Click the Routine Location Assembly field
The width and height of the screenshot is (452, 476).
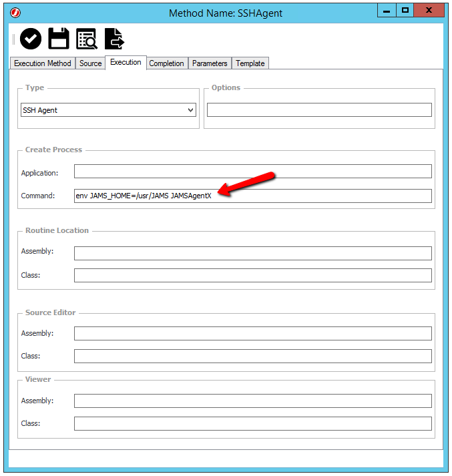pyautogui.click(x=253, y=253)
